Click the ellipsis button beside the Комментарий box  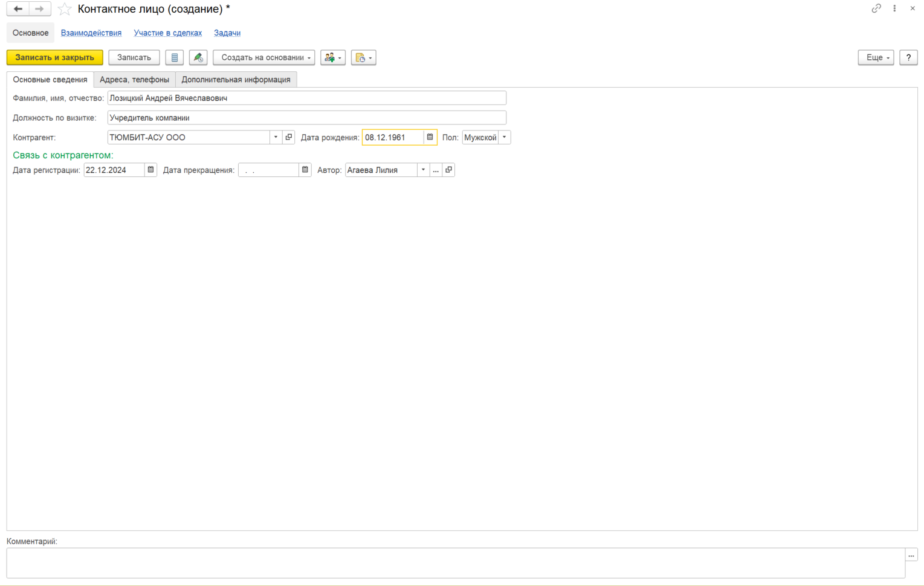coord(911,555)
